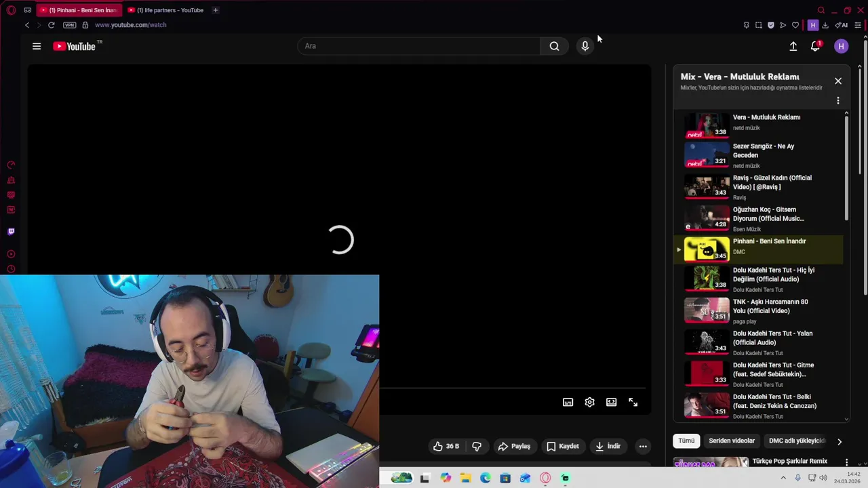Close the Mix playlist panel
The width and height of the screenshot is (868, 488).
click(x=838, y=81)
